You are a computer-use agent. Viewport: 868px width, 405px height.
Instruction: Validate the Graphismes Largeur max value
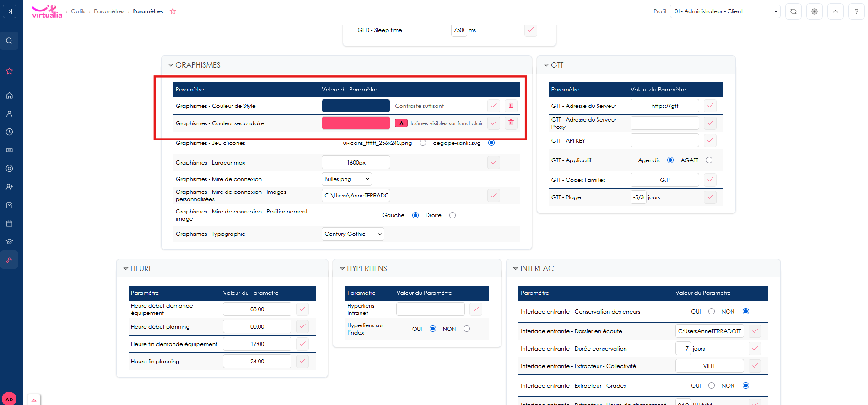494,162
